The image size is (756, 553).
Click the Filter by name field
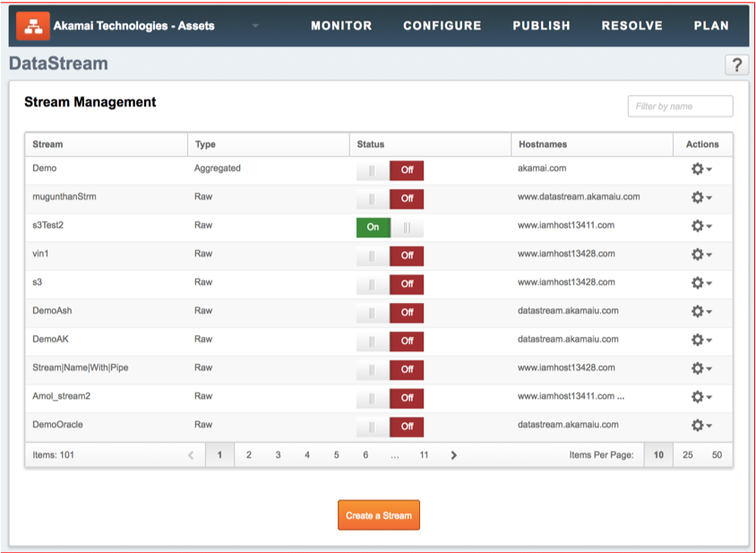coord(680,106)
